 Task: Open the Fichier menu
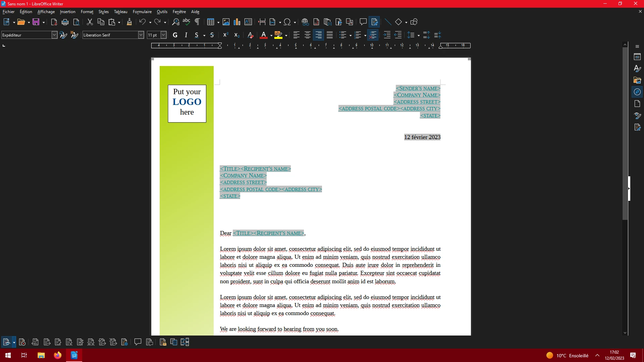(x=8, y=12)
